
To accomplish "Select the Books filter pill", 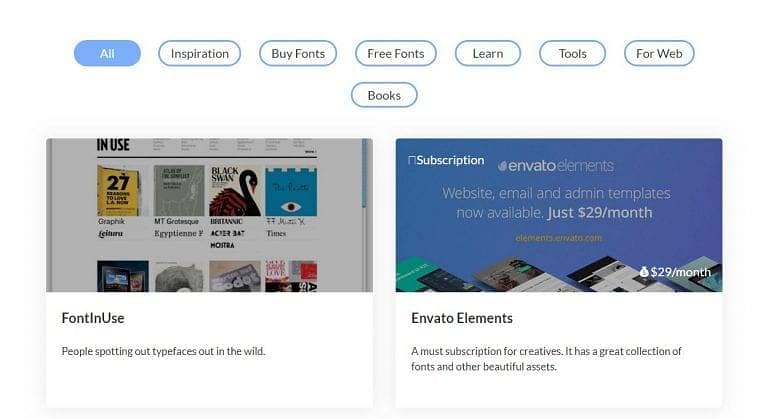I will click(384, 95).
